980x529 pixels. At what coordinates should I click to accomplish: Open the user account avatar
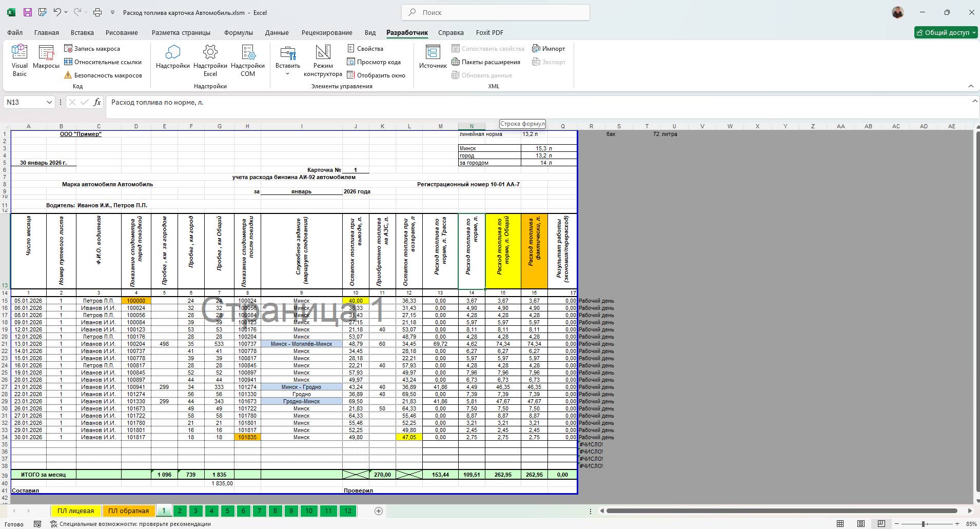coord(897,12)
